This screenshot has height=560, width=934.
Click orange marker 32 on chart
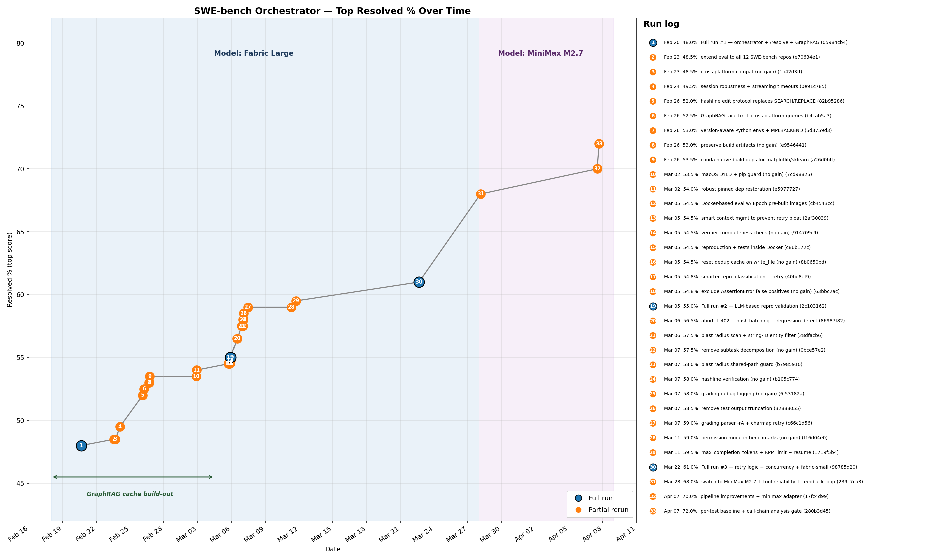point(597,169)
